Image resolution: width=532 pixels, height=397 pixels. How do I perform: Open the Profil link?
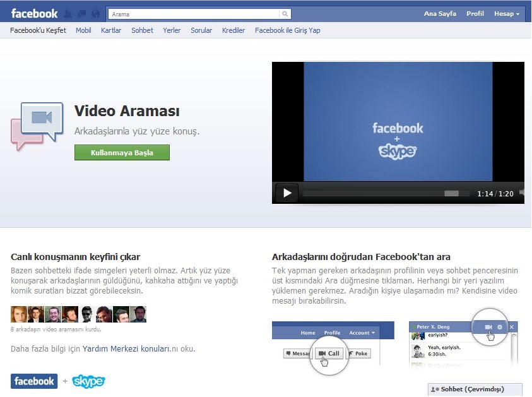pyautogui.click(x=475, y=14)
